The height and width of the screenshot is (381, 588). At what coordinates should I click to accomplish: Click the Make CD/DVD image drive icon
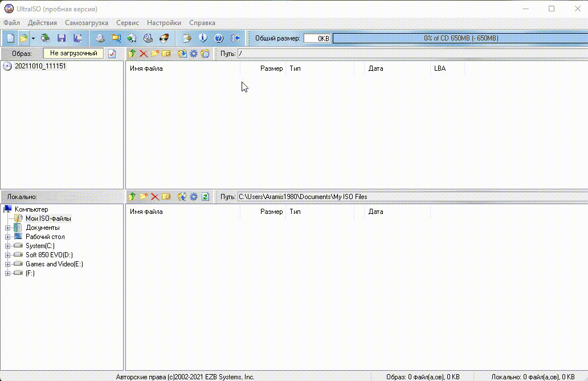pyautogui.click(x=100, y=38)
